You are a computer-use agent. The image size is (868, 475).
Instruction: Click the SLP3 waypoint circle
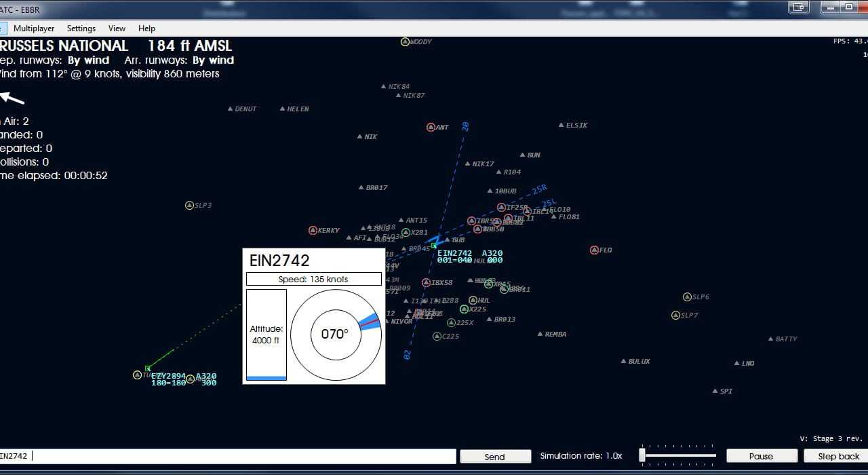189,206
